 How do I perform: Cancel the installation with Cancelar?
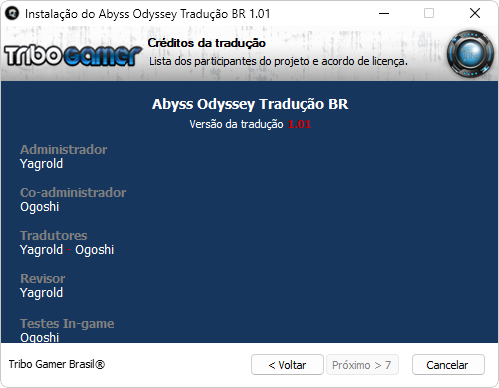click(x=448, y=365)
